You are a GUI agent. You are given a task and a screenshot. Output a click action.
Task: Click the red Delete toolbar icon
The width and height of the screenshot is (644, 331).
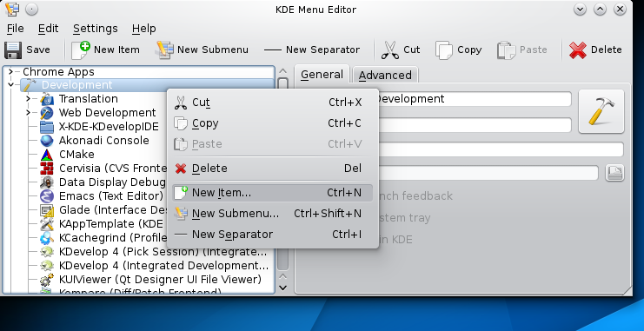pos(577,50)
